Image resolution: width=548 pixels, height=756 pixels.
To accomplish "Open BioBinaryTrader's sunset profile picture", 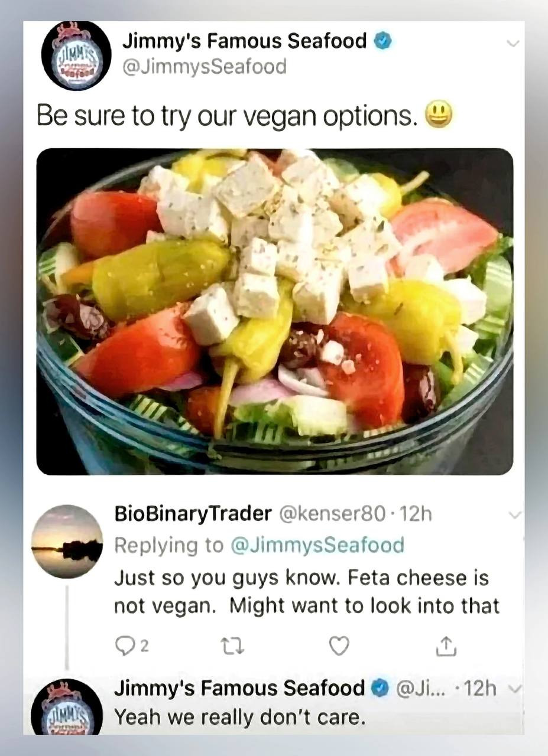I will pos(67,541).
